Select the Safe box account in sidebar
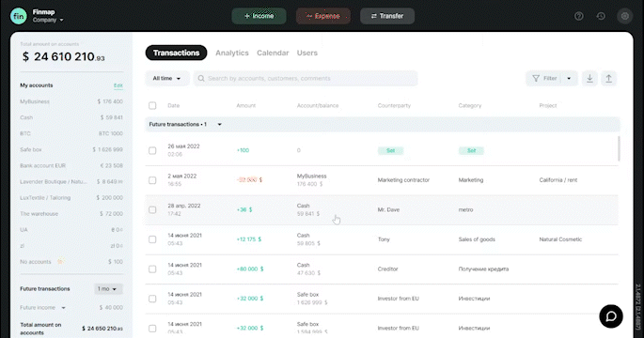Viewport: 644px width, 338px height. 71,149
